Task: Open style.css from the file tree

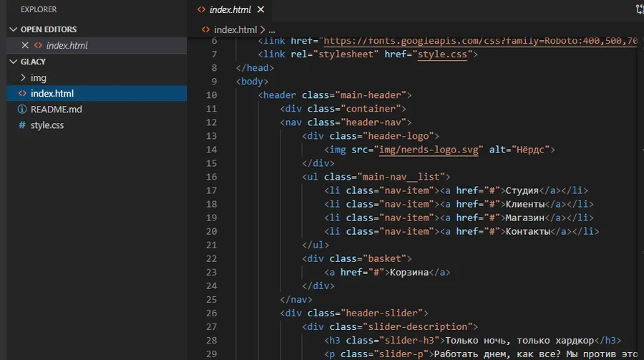Action: click(x=47, y=125)
